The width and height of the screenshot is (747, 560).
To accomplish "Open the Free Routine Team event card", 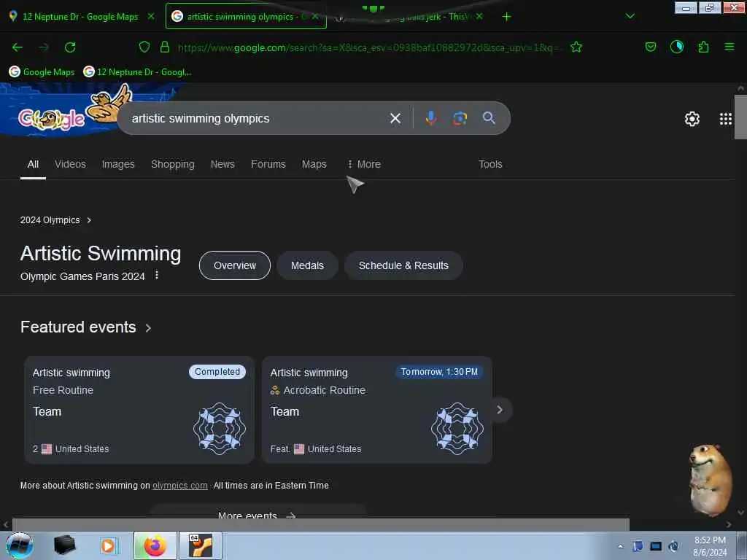I will [139, 410].
